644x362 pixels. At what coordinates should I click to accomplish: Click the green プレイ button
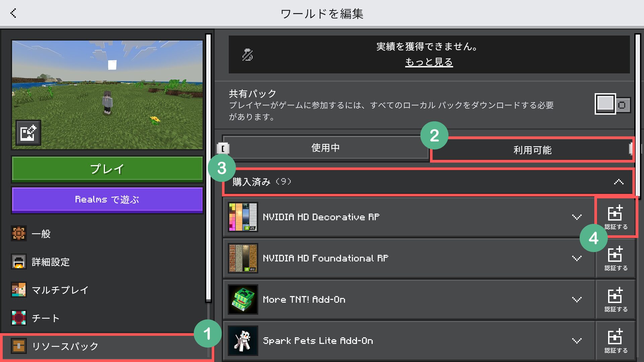pyautogui.click(x=107, y=169)
